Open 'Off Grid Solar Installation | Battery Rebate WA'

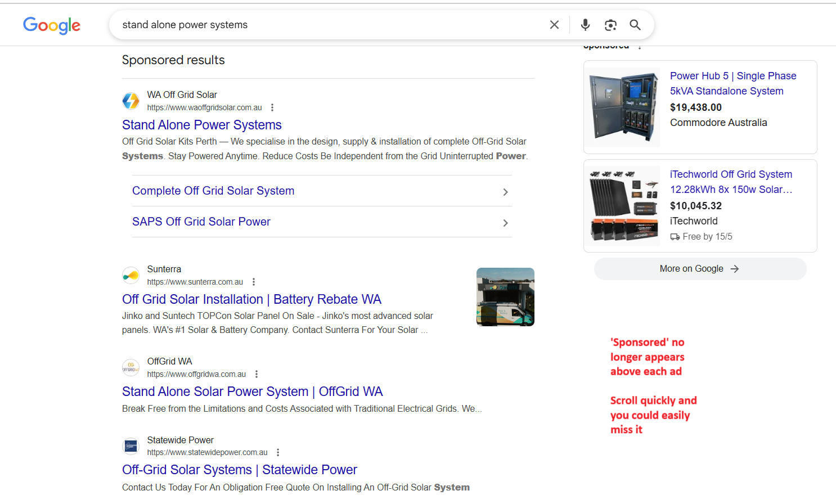click(251, 299)
